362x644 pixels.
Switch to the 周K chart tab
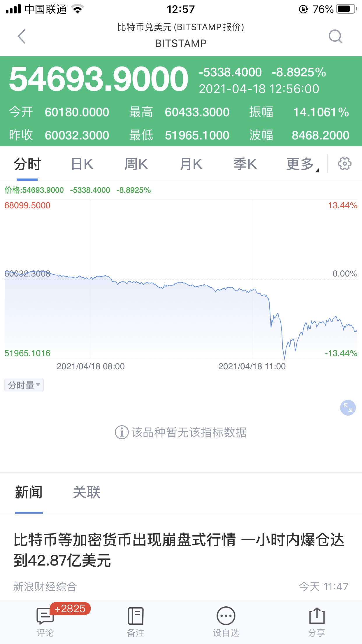(x=136, y=164)
